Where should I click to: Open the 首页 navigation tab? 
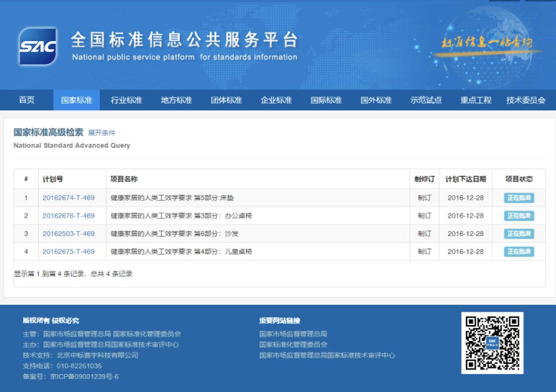coord(27,100)
